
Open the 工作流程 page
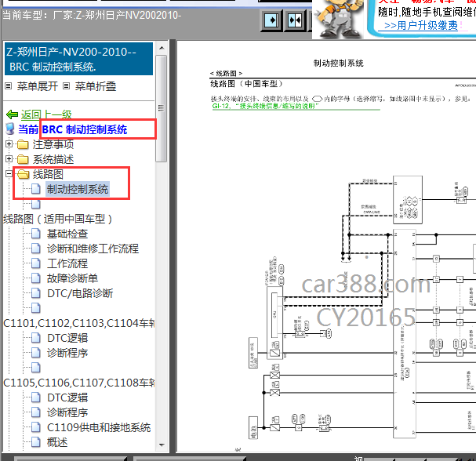tap(67, 263)
